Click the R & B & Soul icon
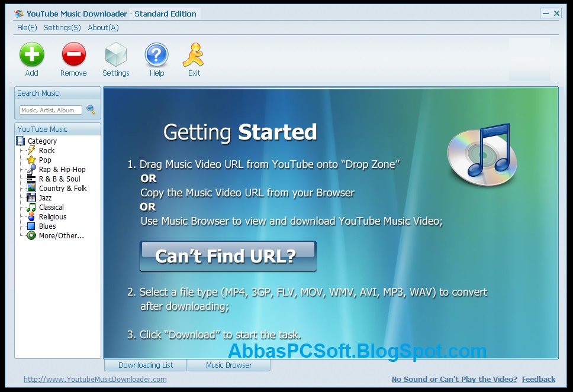The height and width of the screenshot is (392, 573). (31, 179)
